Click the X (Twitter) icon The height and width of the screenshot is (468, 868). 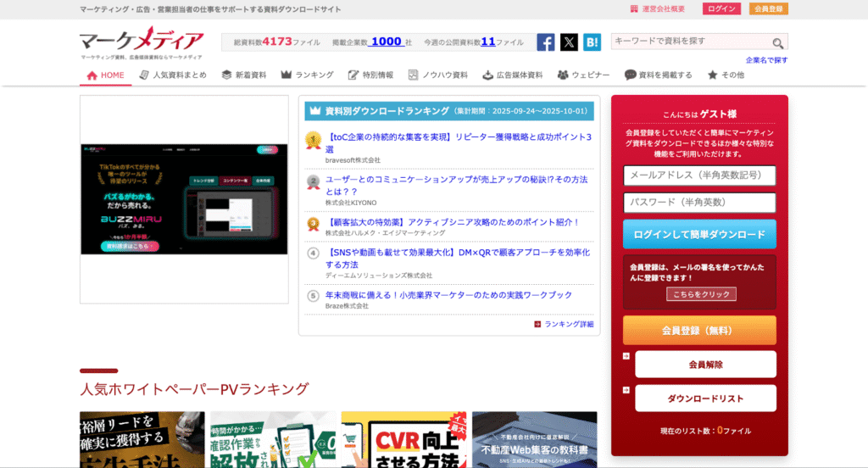point(569,42)
